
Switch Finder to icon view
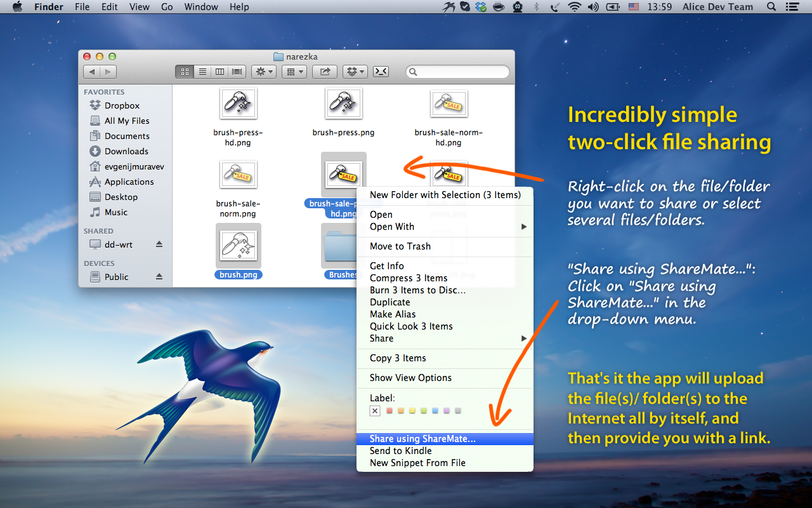(x=185, y=72)
